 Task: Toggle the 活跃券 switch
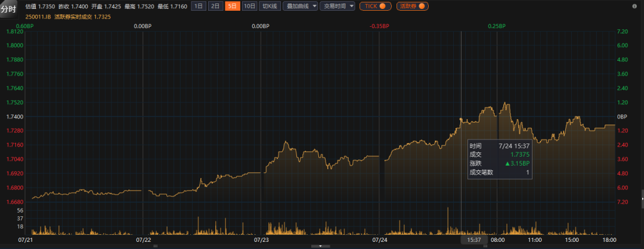point(413,6)
